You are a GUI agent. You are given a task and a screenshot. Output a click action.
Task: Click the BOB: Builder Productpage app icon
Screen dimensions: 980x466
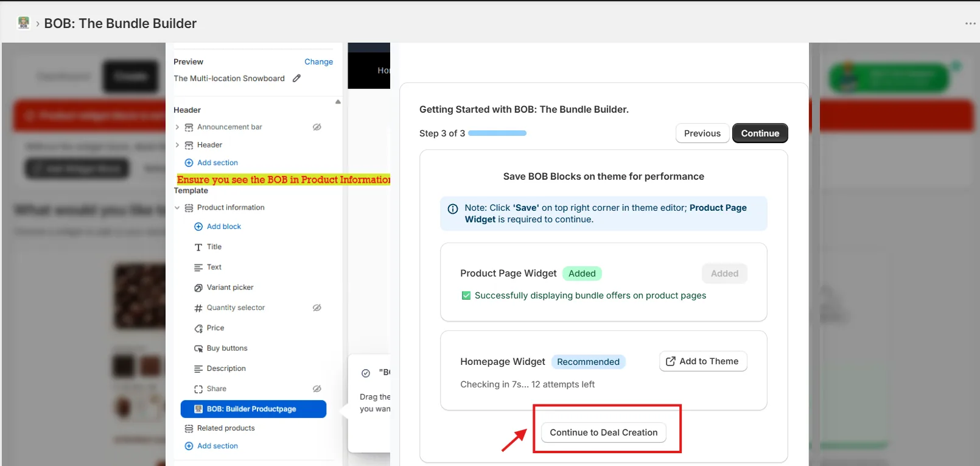(x=198, y=409)
